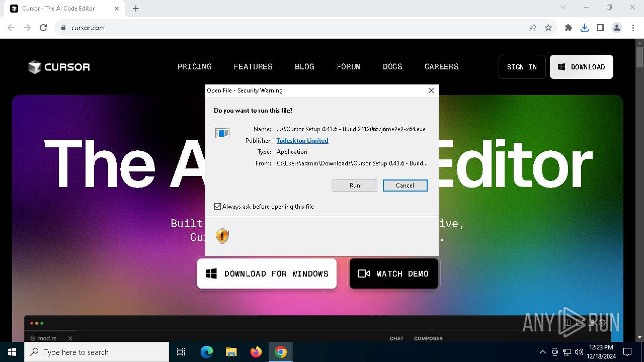Click the security shield icon in dialog

click(x=222, y=236)
